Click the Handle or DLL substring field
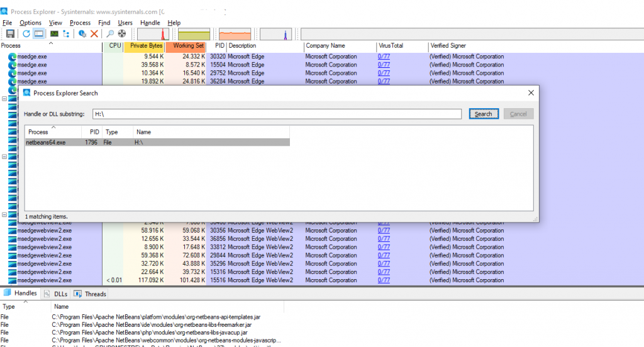The width and height of the screenshot is (644, 347). [x=277, y=114]
